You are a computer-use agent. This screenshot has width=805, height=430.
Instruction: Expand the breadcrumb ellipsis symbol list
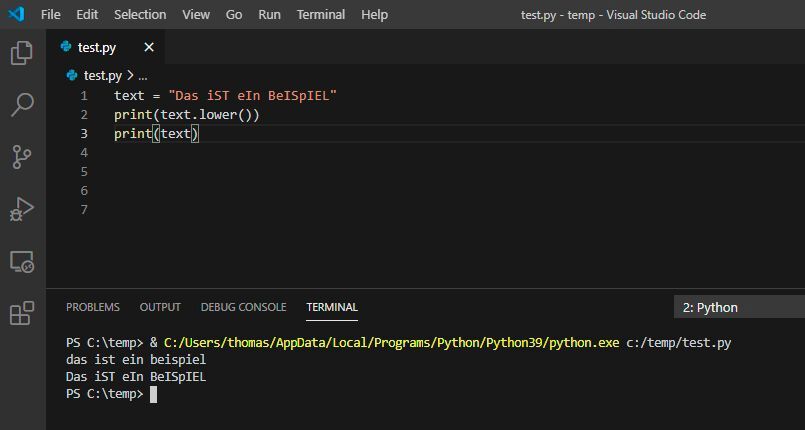pos(143,76)
